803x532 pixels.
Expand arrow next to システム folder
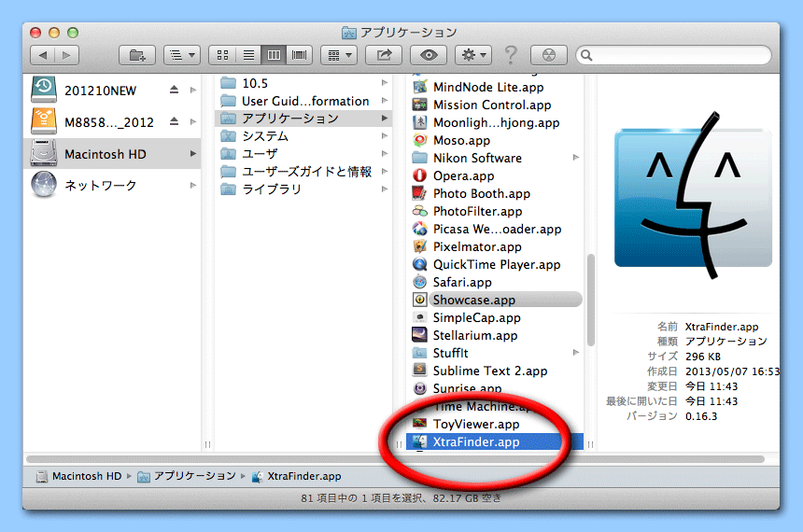(384, 135)
